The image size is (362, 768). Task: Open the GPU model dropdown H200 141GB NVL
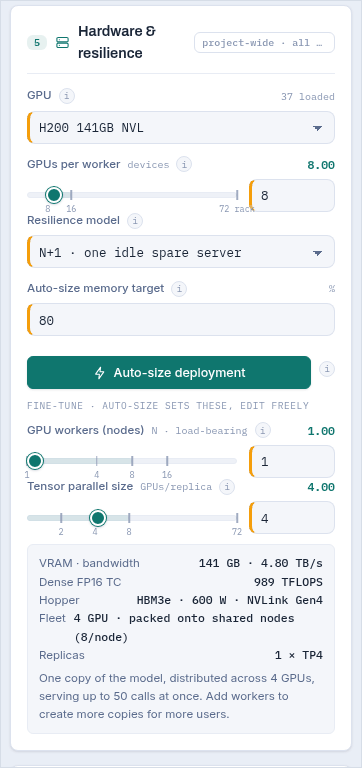[x=181, y=128]
